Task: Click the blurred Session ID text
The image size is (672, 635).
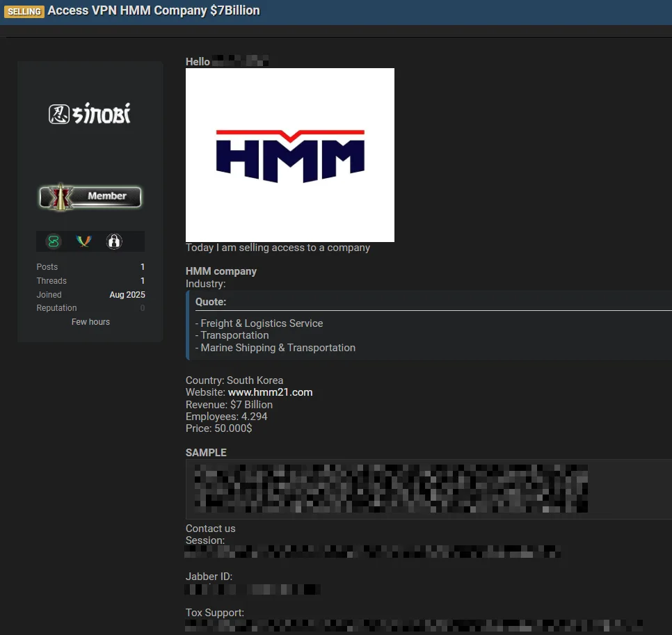Action: point(372,552)
